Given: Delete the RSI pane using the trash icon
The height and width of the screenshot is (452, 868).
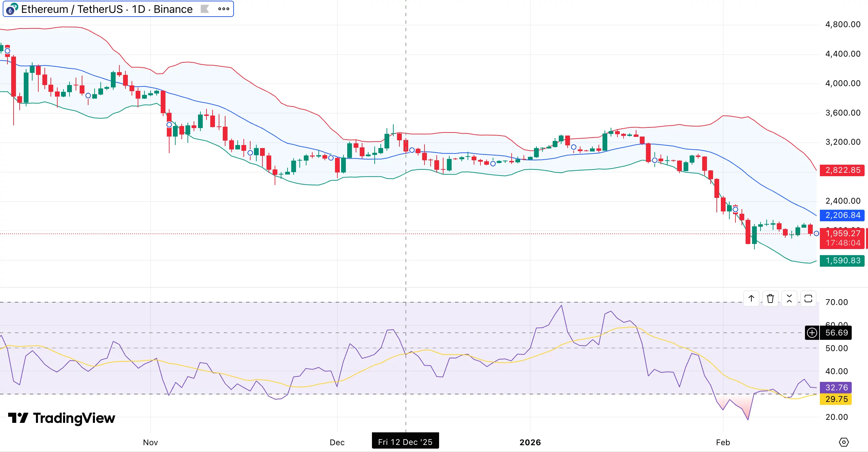Looking at the screenshot, I should point(770,299).
